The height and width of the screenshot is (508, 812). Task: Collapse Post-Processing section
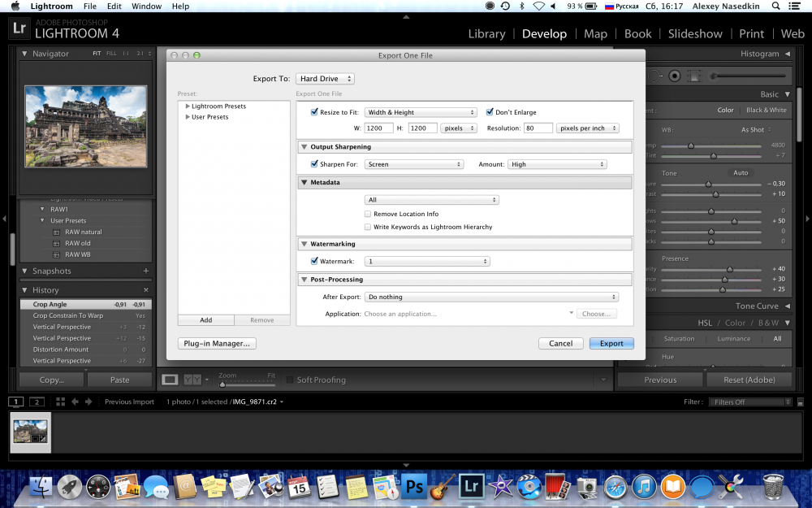click(x=304, y=280)
